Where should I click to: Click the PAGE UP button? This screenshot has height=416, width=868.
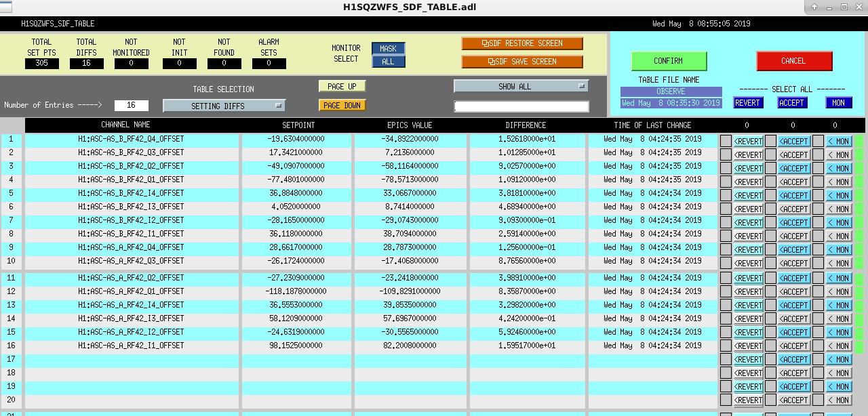(x=342, y=87)
